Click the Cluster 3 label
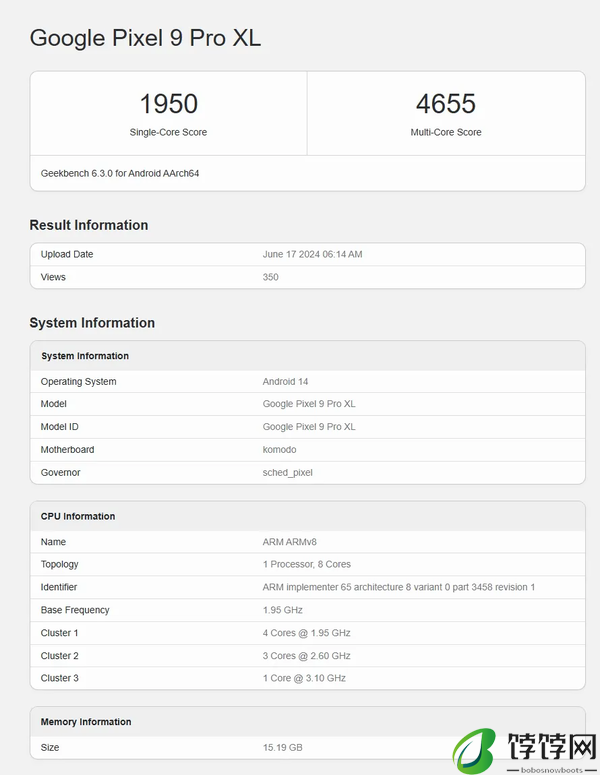 [59, 678]
